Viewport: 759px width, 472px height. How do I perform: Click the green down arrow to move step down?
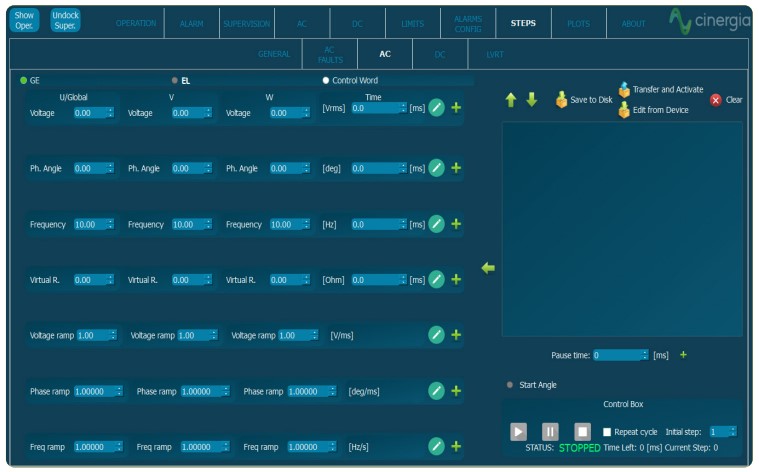[x=531, y=100]
